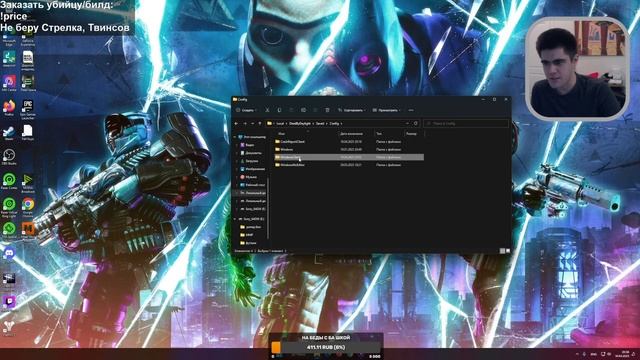
Task: Select the Steam desktop icon
Action: click(9, 133)
